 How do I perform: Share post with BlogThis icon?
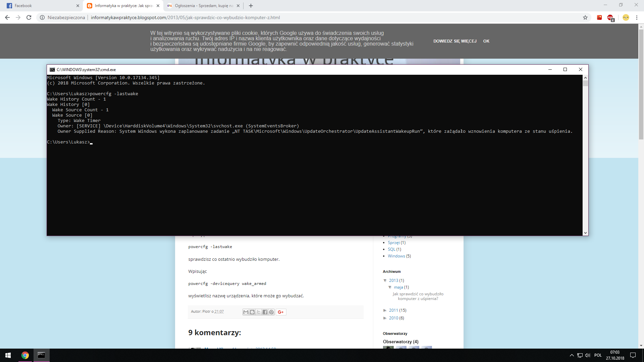pos(252,312)
